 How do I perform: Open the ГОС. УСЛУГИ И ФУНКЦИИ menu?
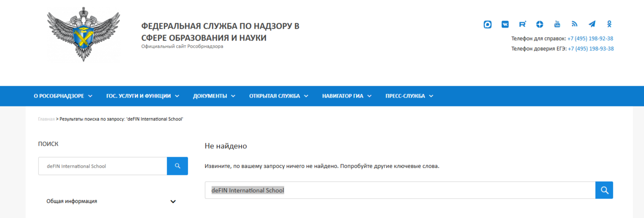[x=143, y=96]
